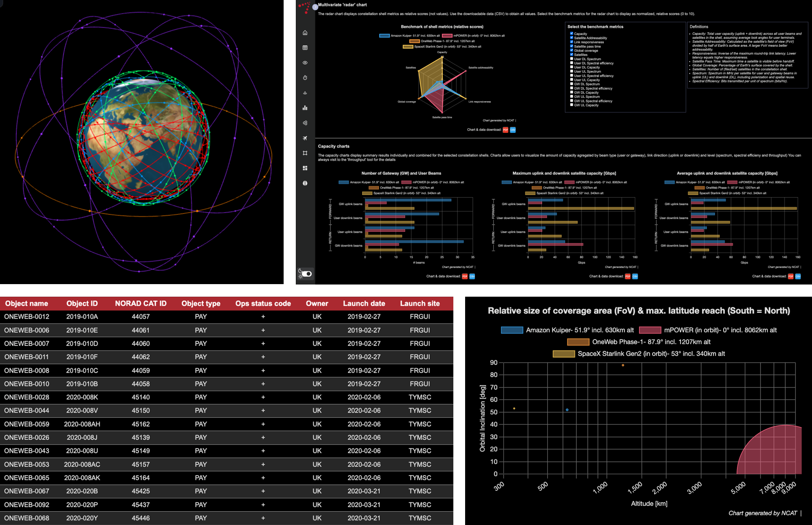
Task: Select the bar chart sidebar icon
Action: click(305, 108)
